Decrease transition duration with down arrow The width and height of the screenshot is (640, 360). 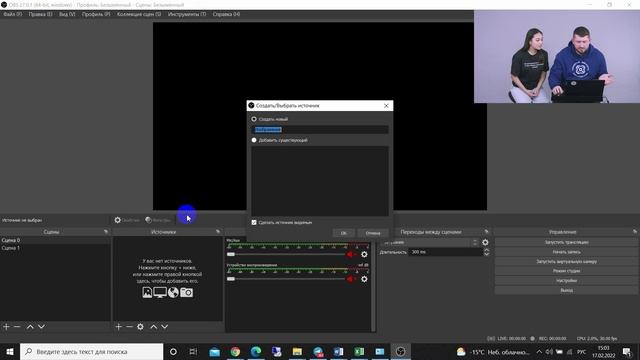[486, 255]
